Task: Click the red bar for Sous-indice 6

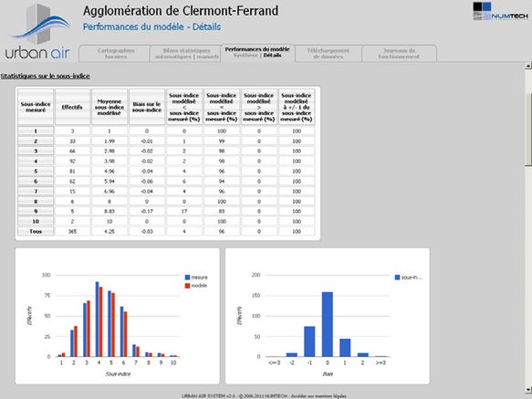Action: tap(126, 334)
